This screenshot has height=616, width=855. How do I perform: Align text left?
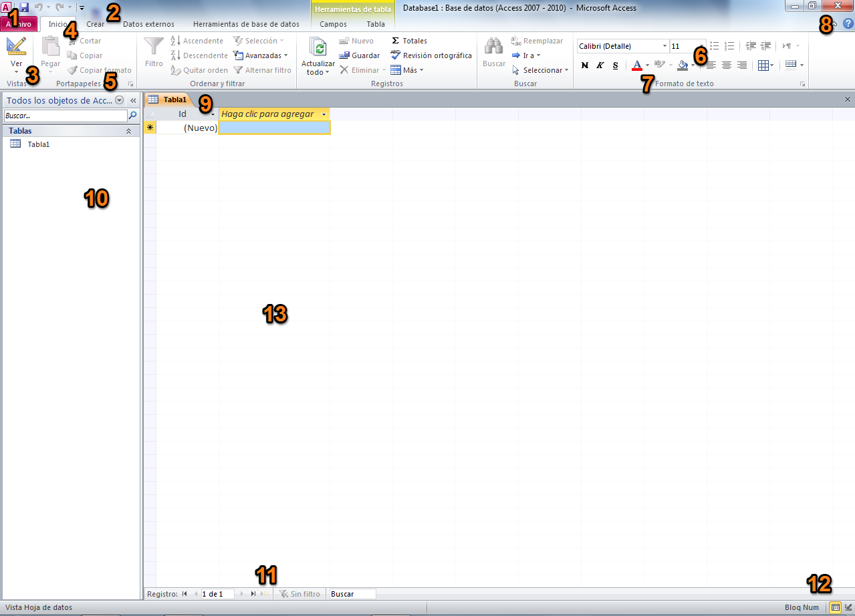click(x=711, y=65)
